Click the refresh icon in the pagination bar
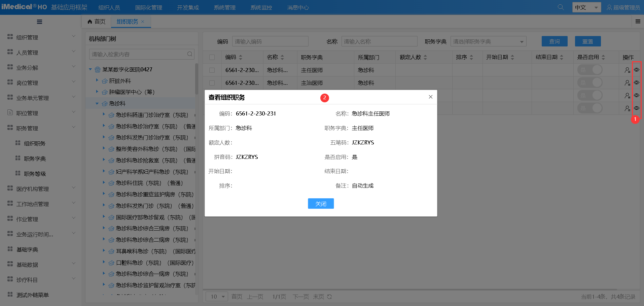Image resolution: width=644 pixels, height=306 pixels. point(329,297)
